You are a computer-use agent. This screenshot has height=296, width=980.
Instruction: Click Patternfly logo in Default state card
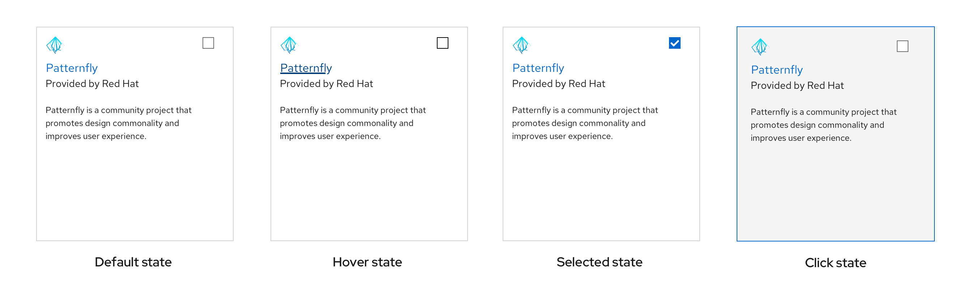click(55, 45)
